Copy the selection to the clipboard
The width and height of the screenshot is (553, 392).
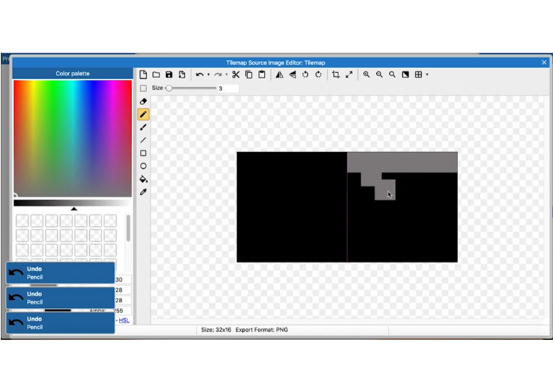point(249,75)
